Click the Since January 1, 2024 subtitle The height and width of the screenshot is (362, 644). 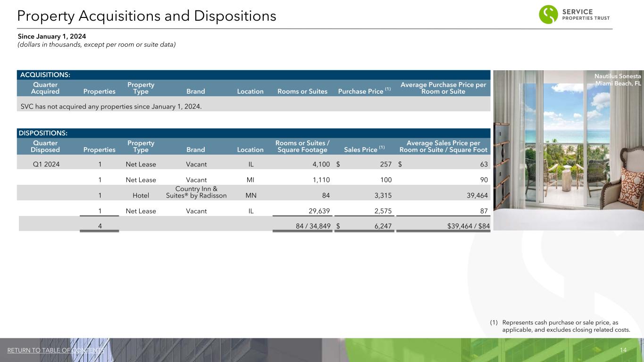tap(52, 36)
